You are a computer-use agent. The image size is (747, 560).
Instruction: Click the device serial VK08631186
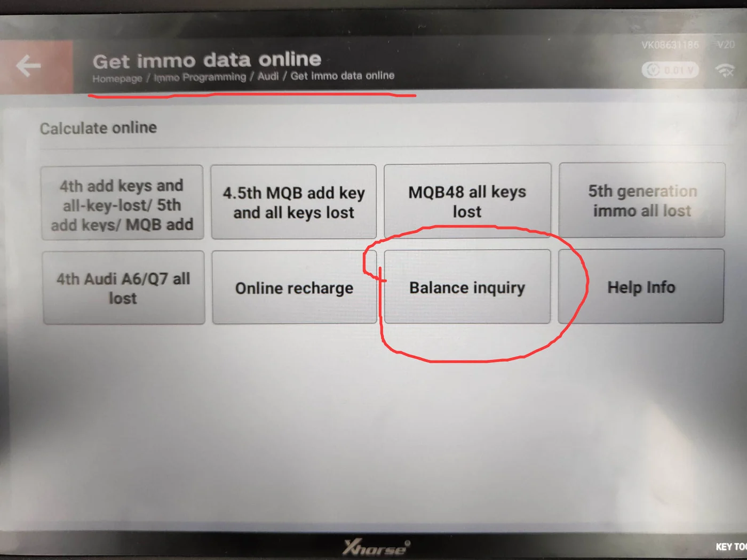[x=670, y=45]
